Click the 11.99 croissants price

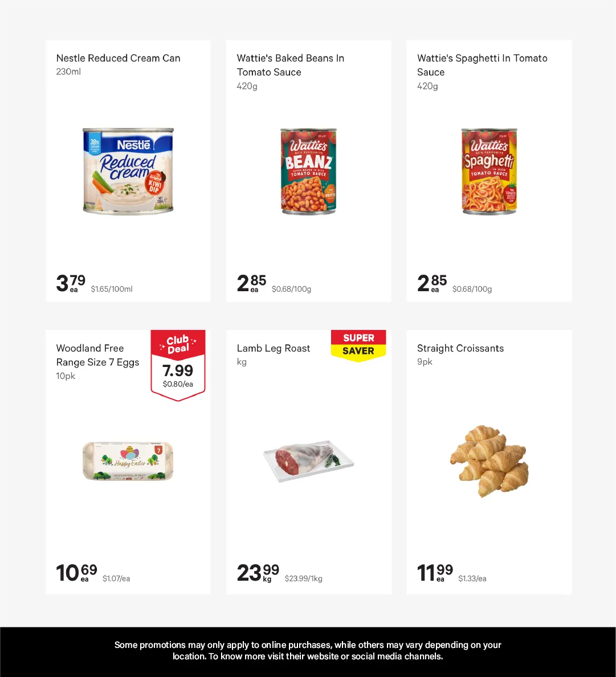click(x=435, y=572)
